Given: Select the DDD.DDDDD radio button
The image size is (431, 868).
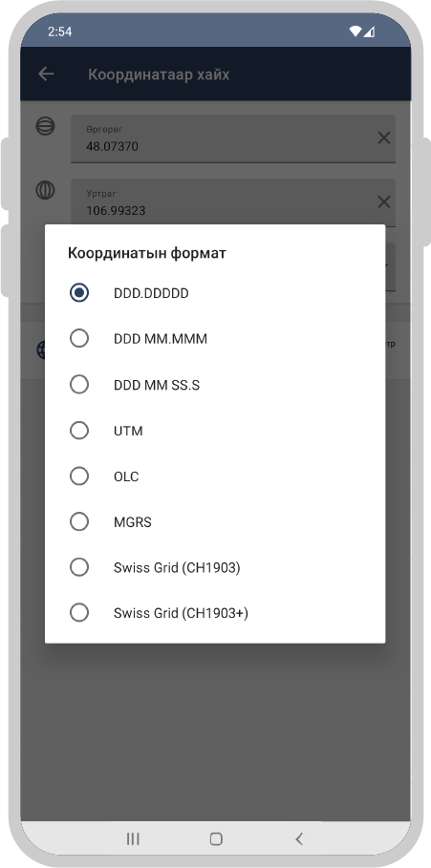Looking at the screenshot, I should pyautogui.click(x=79, y=293).
